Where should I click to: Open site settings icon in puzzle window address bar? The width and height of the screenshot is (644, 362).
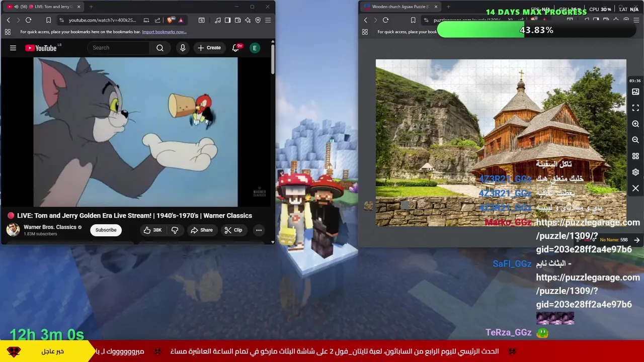coord(426,20)
